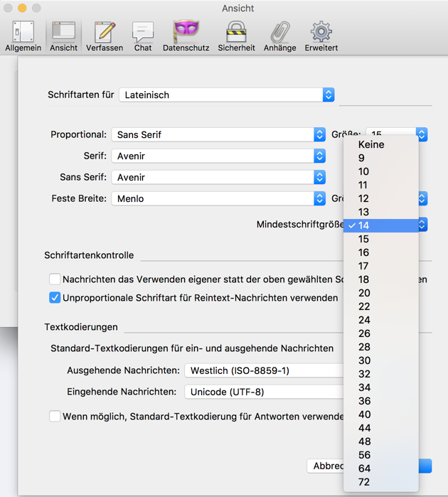Enable the own-fonts checkbox for Nachrichten

coord(55,279)
